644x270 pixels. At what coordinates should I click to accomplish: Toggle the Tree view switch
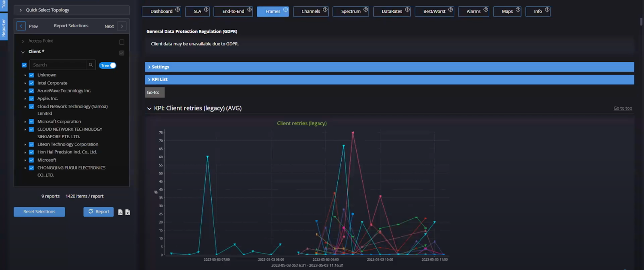(x=107, y=65)
